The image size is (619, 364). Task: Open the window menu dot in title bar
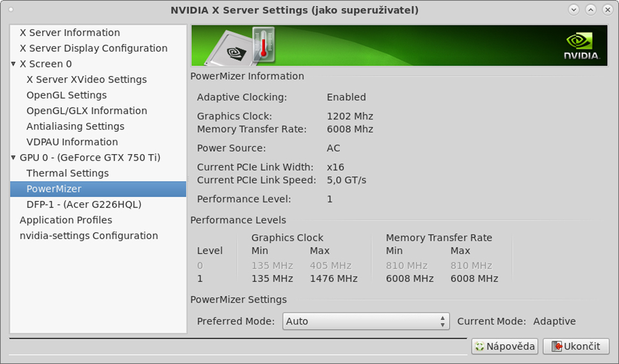[11, 10]
